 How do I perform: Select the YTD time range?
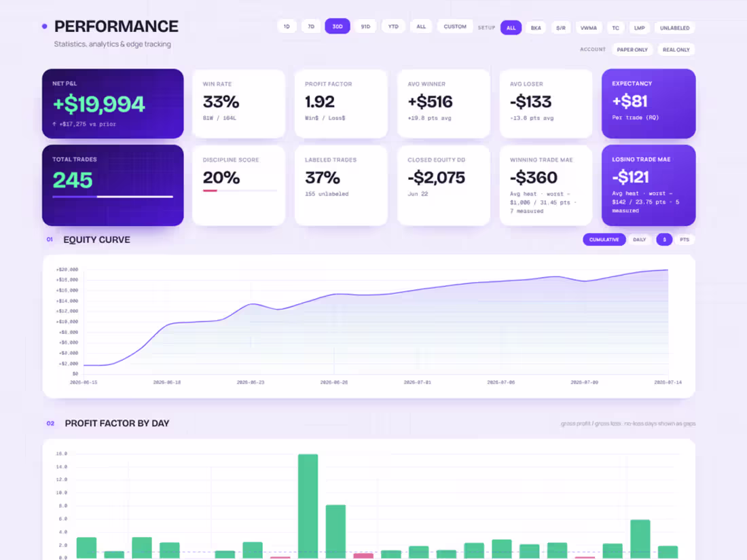(x=393, y=26)
